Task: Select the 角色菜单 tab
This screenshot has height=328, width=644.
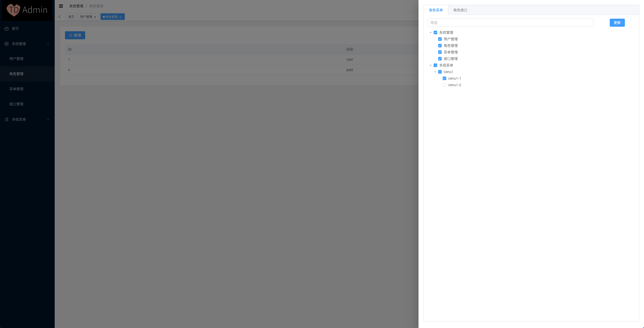Action: pyautogui.click(x=436, y=10)
